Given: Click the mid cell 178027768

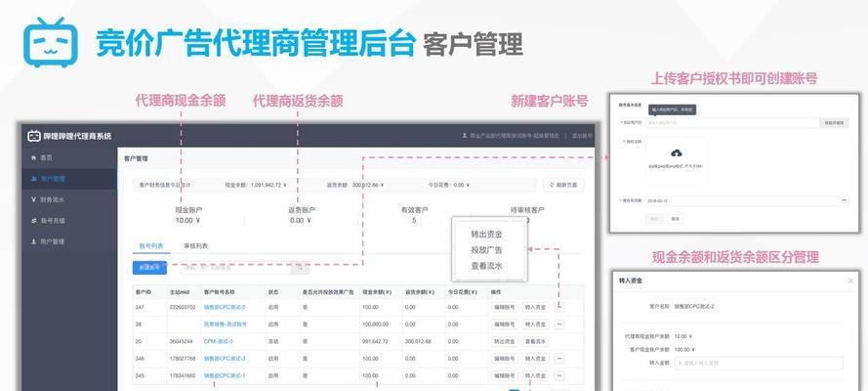Looking at the screenshot, I should point(183,359).
